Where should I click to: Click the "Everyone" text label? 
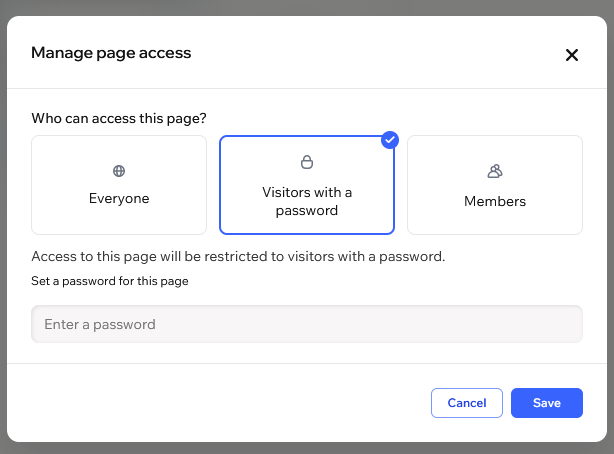point(119,199)
